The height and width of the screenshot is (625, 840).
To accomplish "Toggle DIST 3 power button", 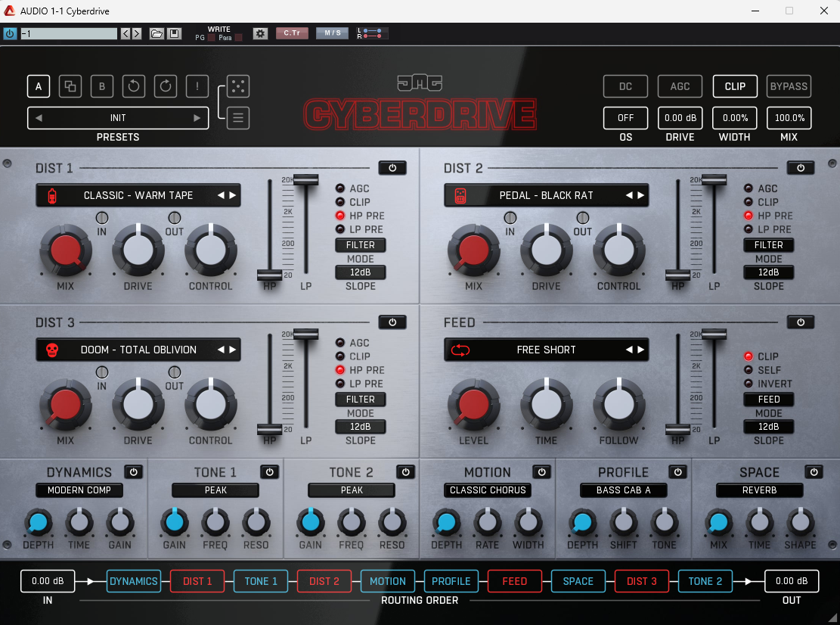I will pos(392,322).
